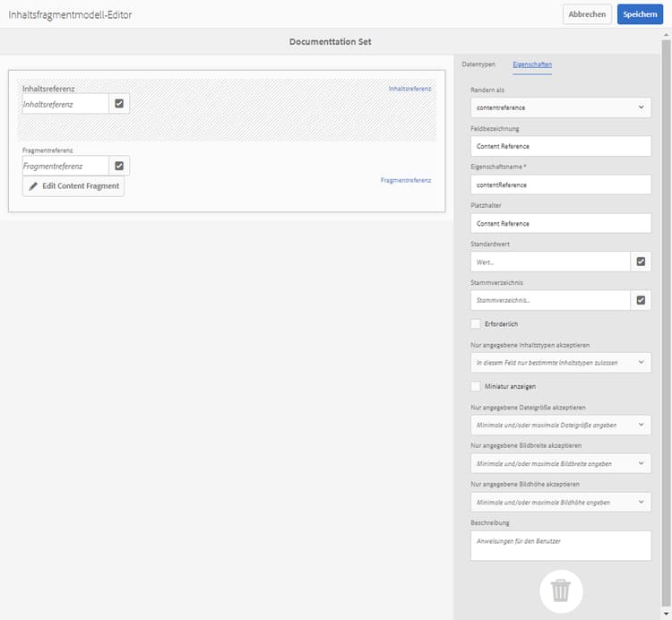Click into the Platzhalter input field

click(x=561, y=223)
